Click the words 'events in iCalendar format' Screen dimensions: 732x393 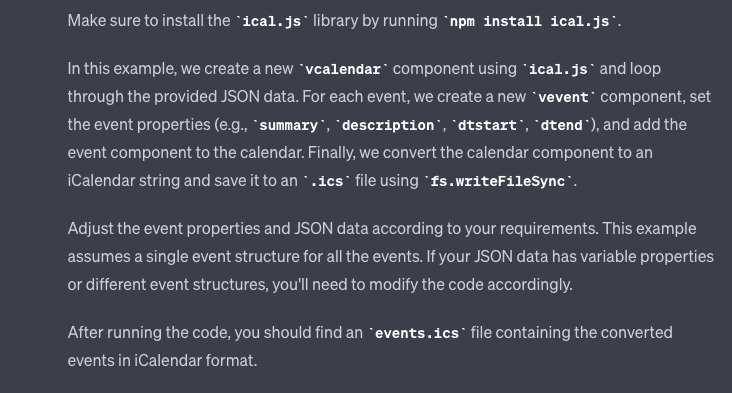(x=162, y=361)
